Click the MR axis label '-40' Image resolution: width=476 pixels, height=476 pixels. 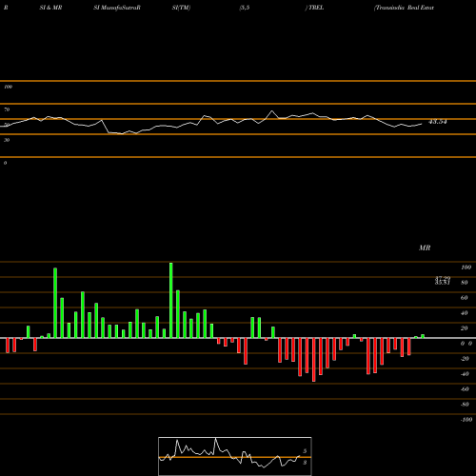click(465, 374)
